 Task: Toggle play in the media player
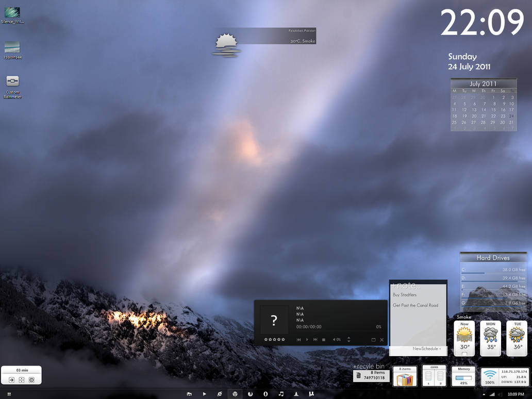click(307, 339)
